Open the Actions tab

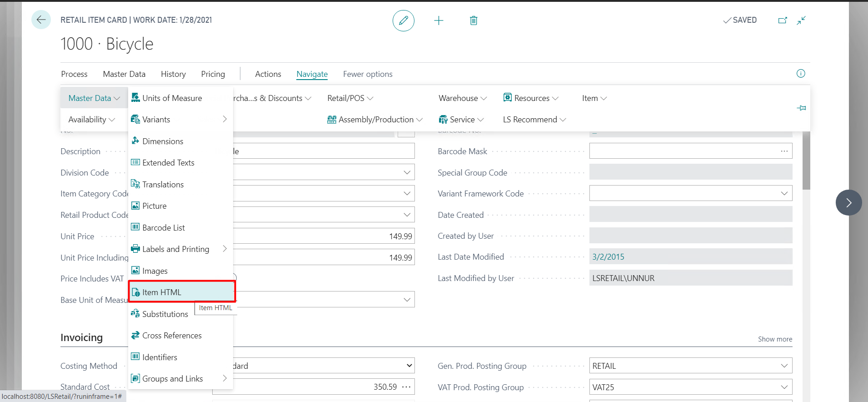(268, 74)
